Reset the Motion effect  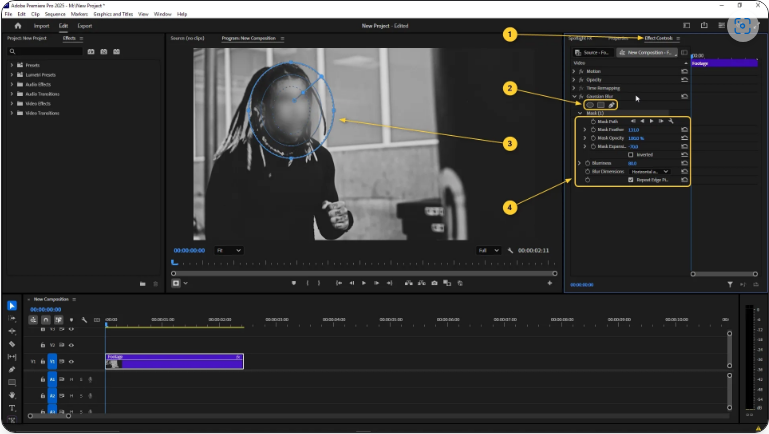click(x=684, y=71)
